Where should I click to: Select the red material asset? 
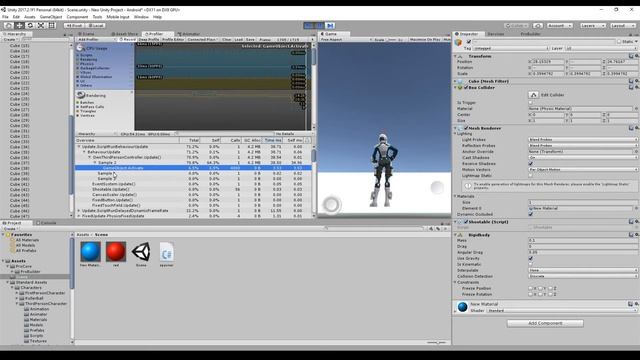(x=116, y=251)
